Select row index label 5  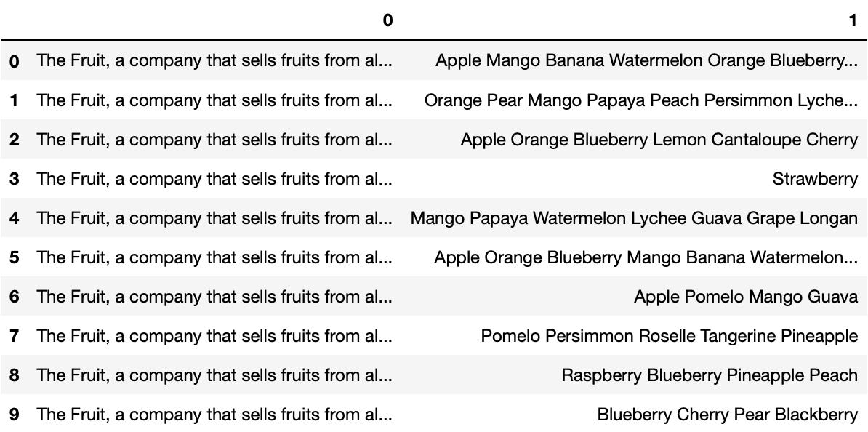pyautogui.click(x=15, y=257)
